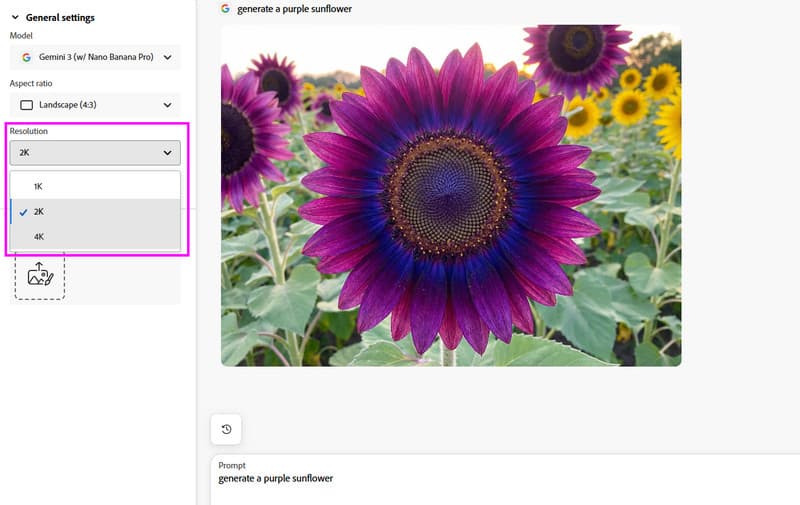
Task: Click the blue checkmark next to 2K
Action: click(x=23, y=212)
